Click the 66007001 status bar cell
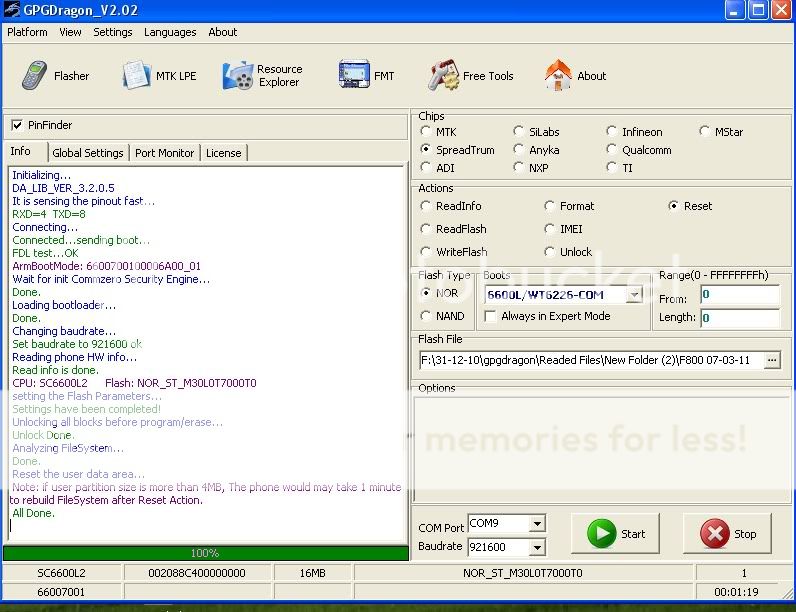The height and width of the screenshot is (612, 796). 61,592
